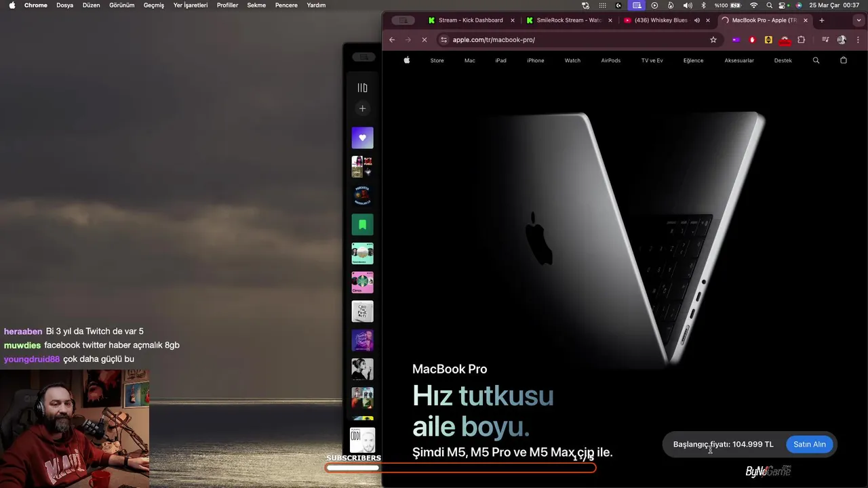The height and width of the screenshot is (488, 868).
Task: Open the Watch link in Apple nav
Action: tap(572, 60)
